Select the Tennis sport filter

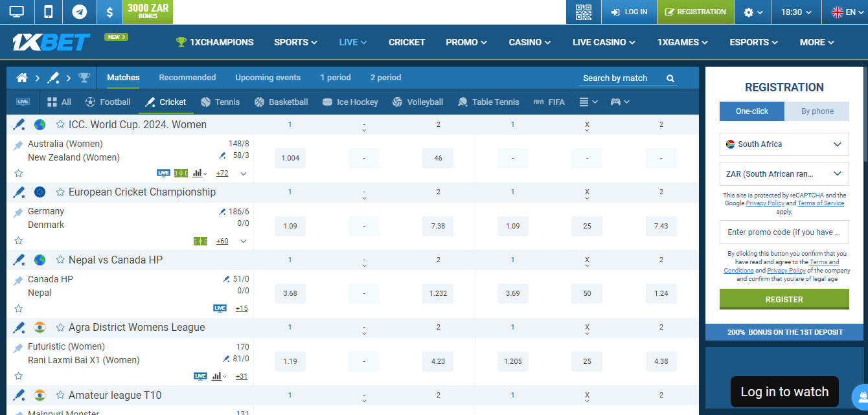point(220,102)
